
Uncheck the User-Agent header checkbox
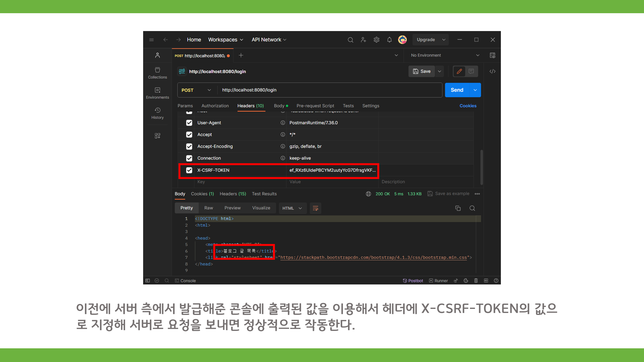click(x=189, y=123)
